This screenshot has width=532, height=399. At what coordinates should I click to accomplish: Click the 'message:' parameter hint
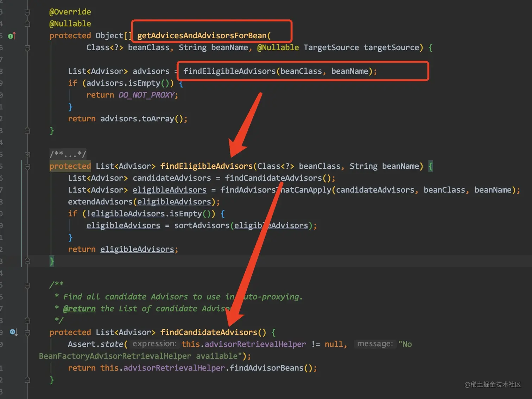pos(375,344)
